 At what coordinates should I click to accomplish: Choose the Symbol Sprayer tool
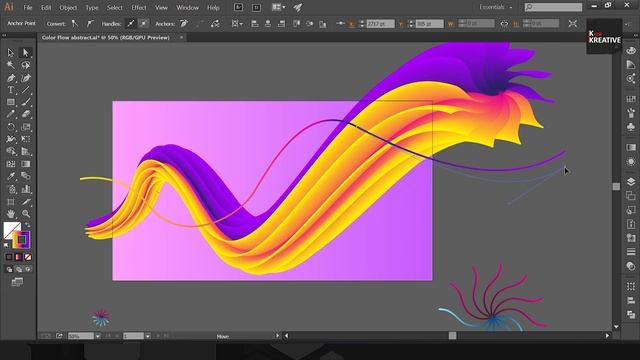[x=11, y=189]
